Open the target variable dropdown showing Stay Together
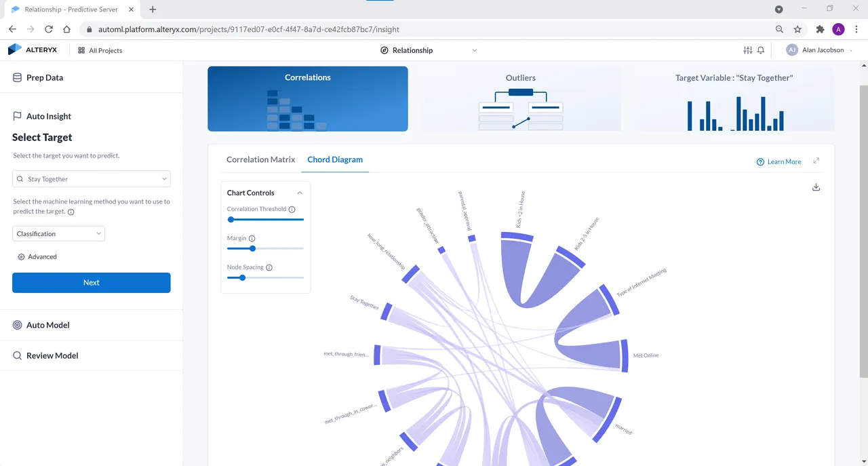This screenshot has width=868, height=466. pos(91,178)
